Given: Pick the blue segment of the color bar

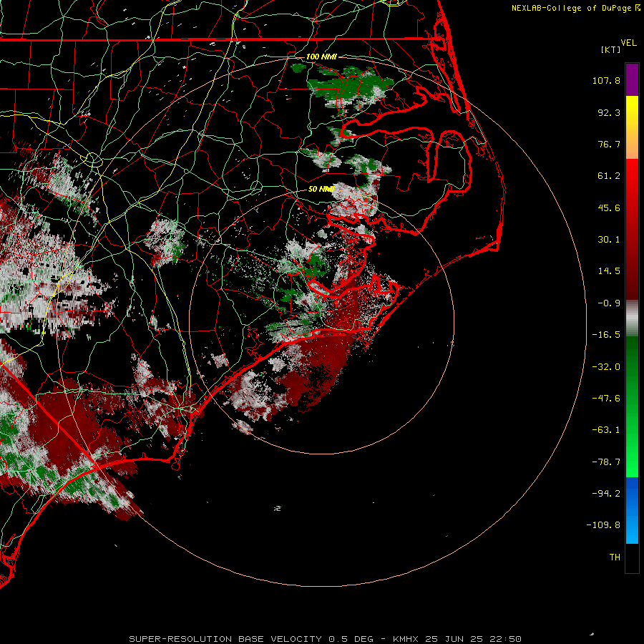Looking at the screenshot, I should point(632,510).
